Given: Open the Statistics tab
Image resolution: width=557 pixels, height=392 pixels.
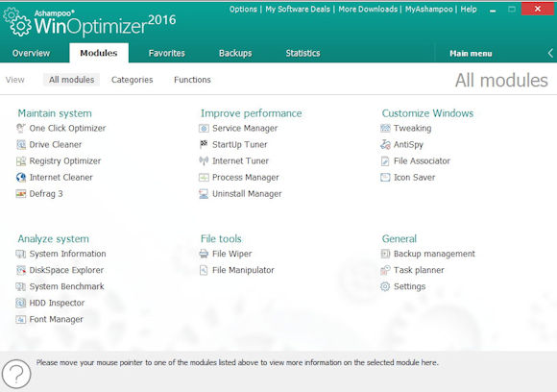Looking at the screenshot, I should (303, 53).
